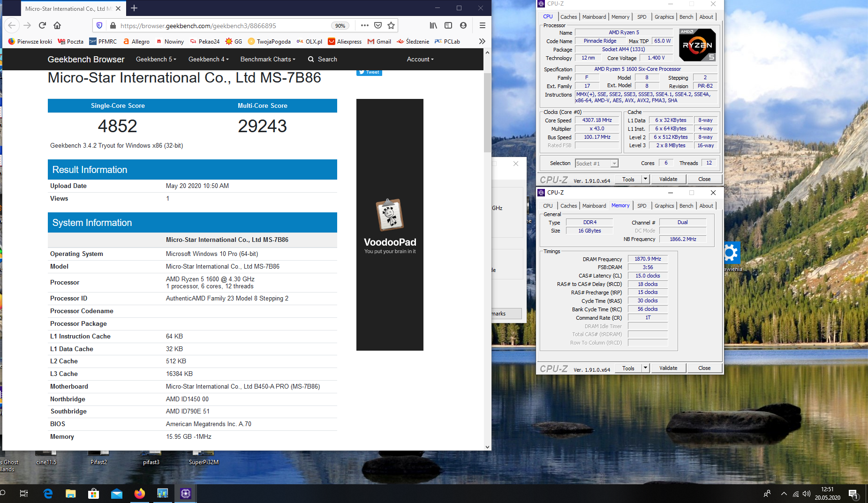Viewport: 868px width, 503px height.
Task: Bookmark this page with star
Action: pyautogui.click(x=391, y=25)
